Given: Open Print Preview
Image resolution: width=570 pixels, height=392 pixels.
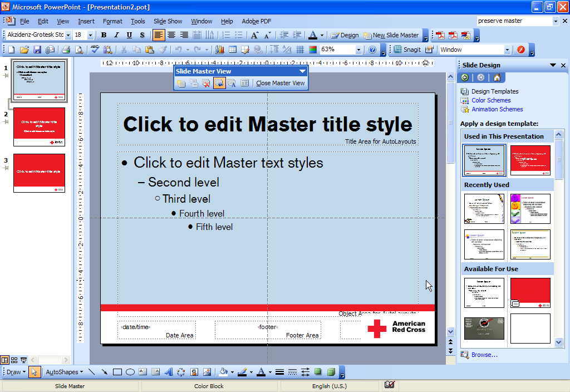Looking at the screenshot, I should point(78,50).
